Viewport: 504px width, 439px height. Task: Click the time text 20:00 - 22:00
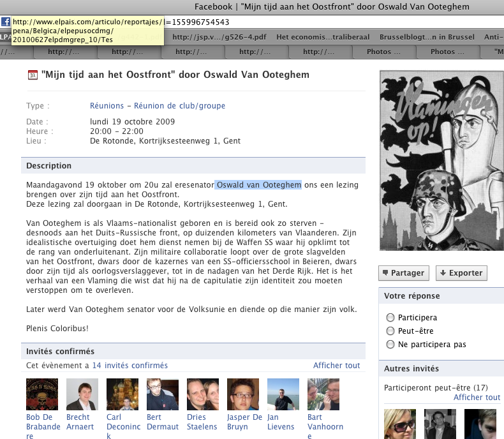click(117, 131)
